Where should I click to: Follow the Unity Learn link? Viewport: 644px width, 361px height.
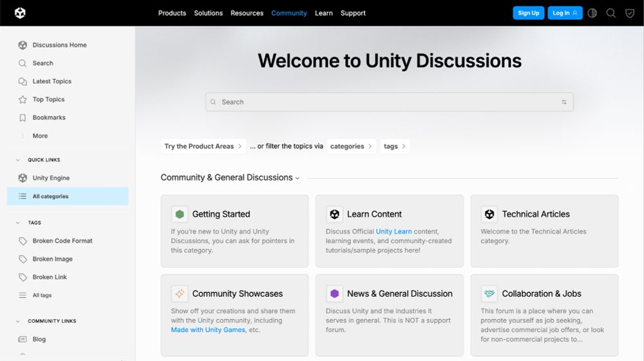pyautogui.click(x=393, y=232)
